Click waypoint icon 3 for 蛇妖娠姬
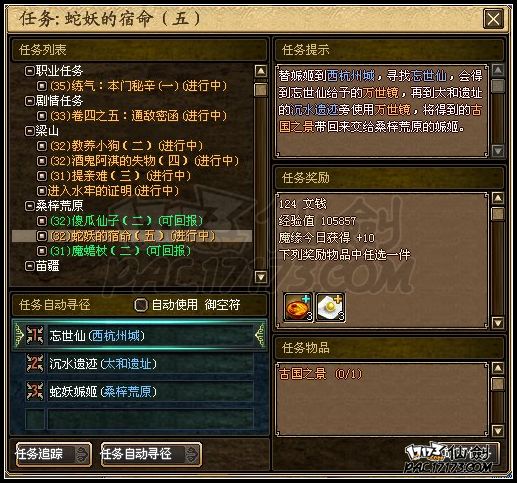517x483 pixels. [x=35, y=391]
